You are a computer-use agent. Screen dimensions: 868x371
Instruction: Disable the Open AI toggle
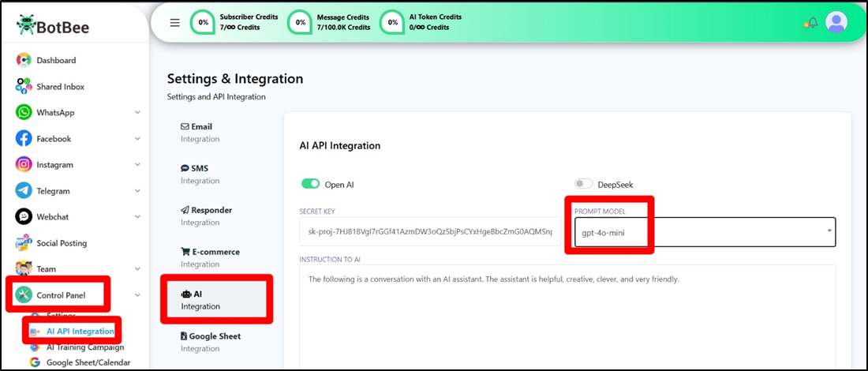[x=310, y=184]
